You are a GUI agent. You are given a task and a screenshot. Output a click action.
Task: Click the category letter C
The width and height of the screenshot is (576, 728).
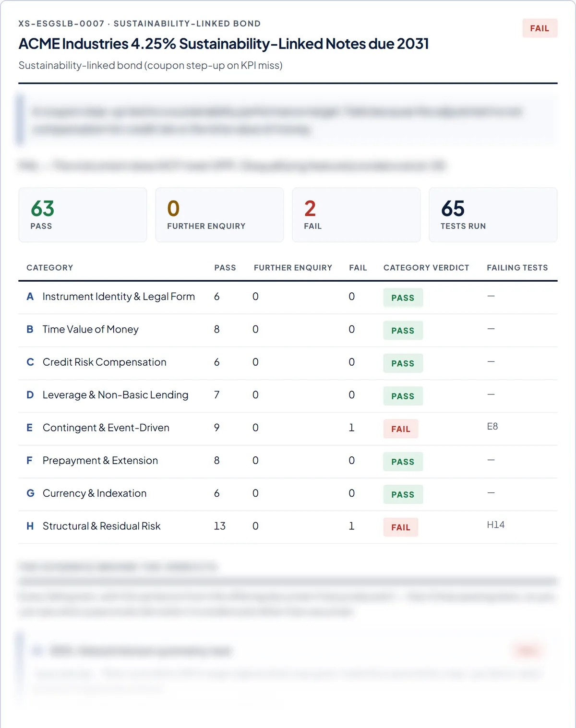[30, 362]
